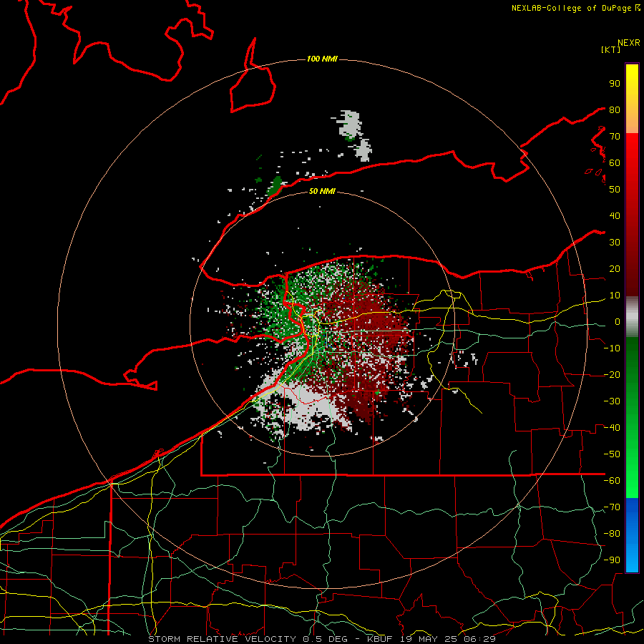Viewport: 644px width, 644px height.
Task: Select the KBUF station identifier in caption
Action: pos(379,639)
